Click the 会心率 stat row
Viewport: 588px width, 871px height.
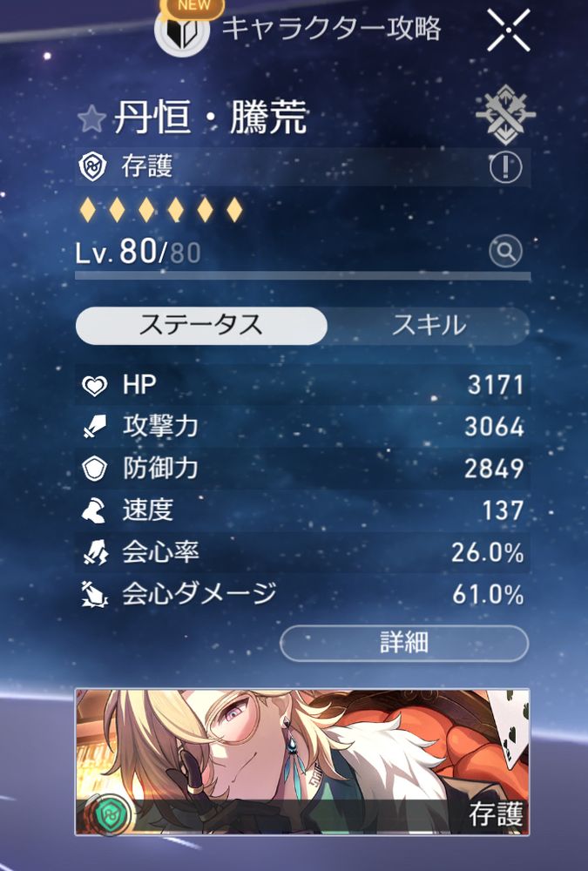[x=303, y=552]
